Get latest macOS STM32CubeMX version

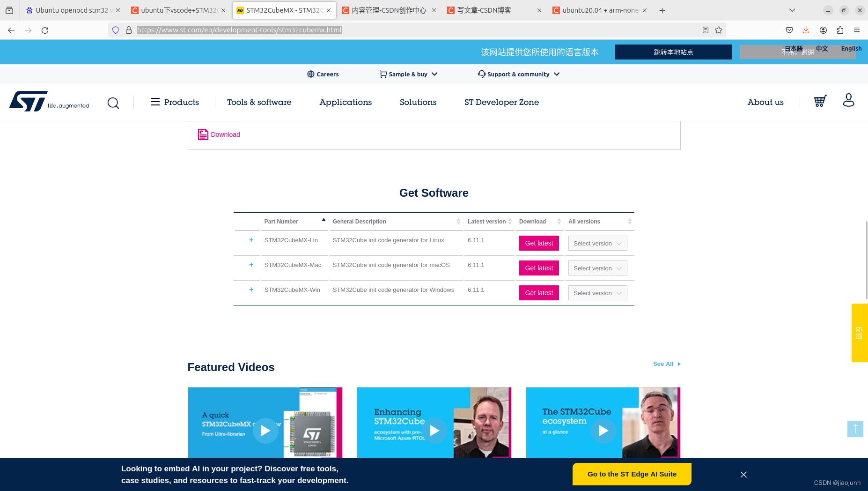coord(539,268)
